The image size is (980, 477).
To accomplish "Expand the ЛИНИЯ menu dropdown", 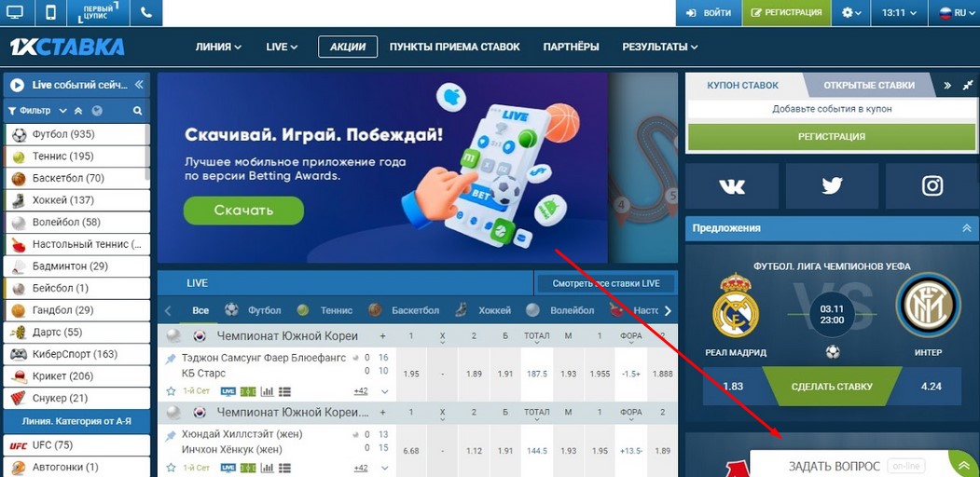I will (x=218, y=47).
